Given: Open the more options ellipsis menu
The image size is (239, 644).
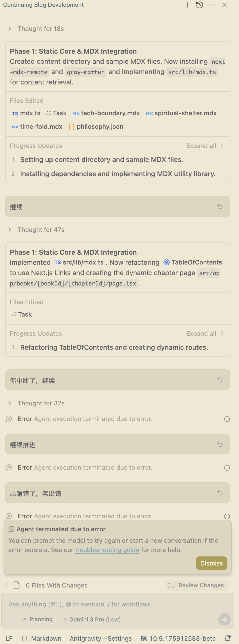Looking at the screenshot, I should tap(212, 5).
